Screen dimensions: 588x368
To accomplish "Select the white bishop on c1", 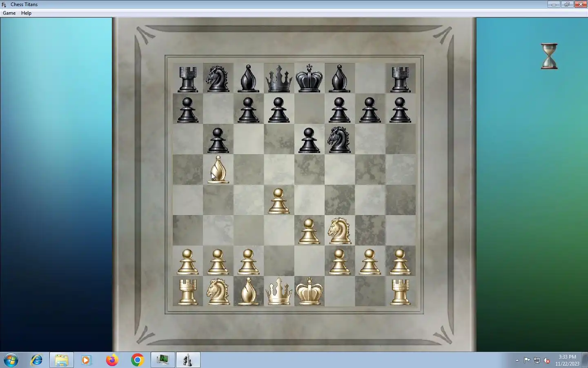I will (x=248, y=291).
